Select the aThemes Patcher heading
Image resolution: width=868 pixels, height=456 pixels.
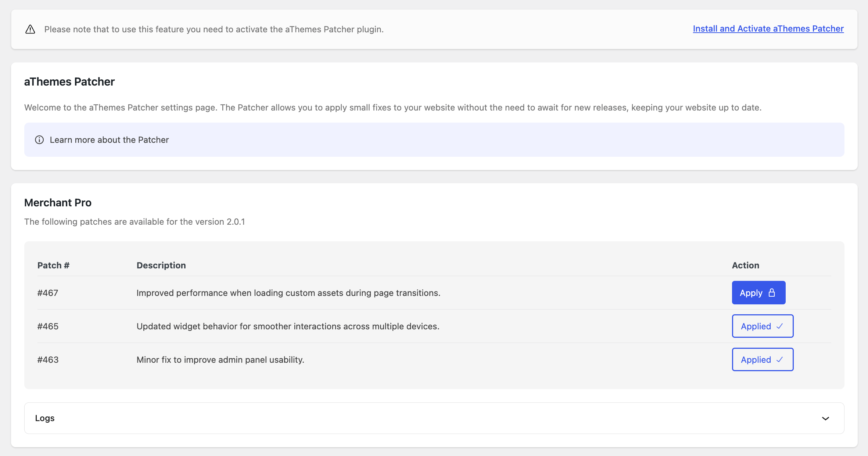(69, 82)
